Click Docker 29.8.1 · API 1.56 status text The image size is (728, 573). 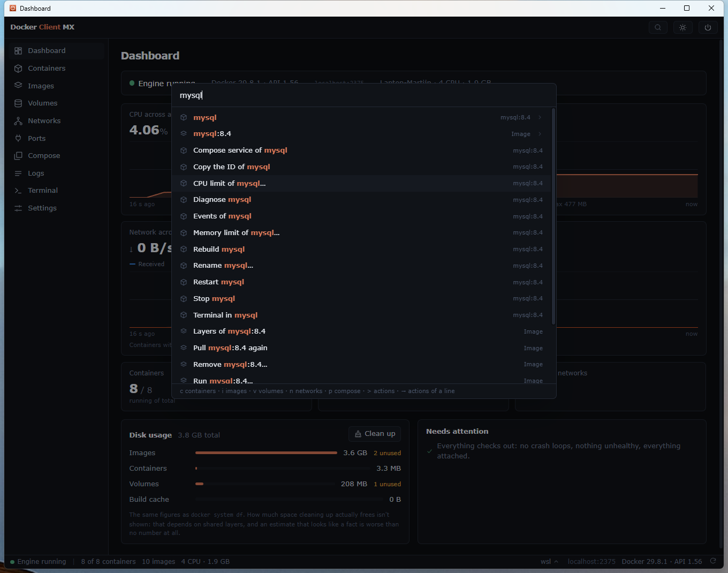pos(662,562)
